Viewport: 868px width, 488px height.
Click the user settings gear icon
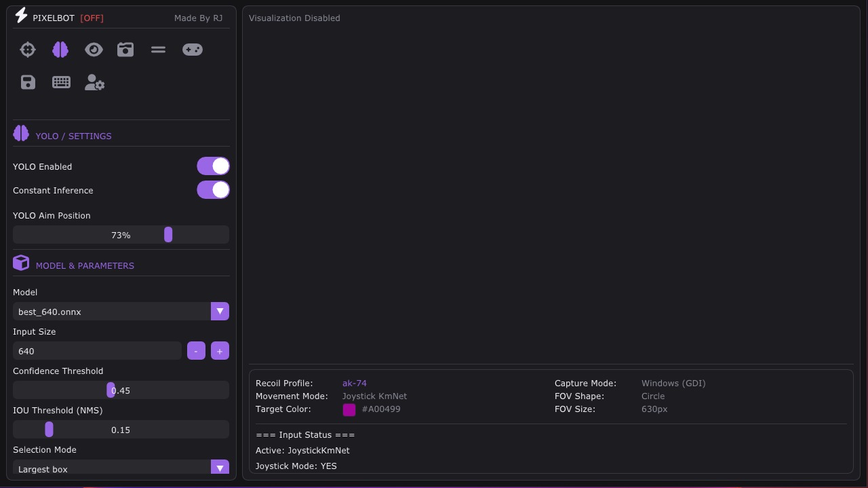(x=94, y=83)
